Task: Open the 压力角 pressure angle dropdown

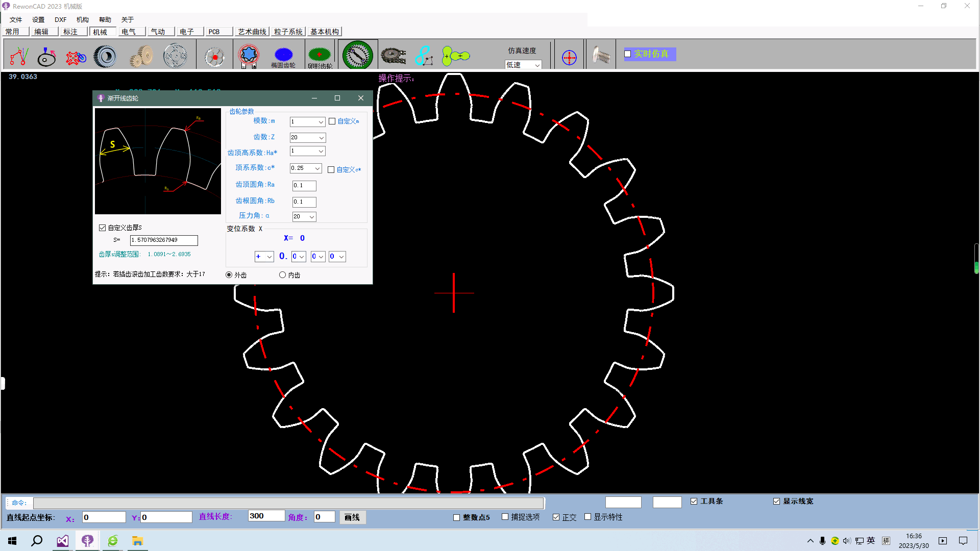Action: 311,217
